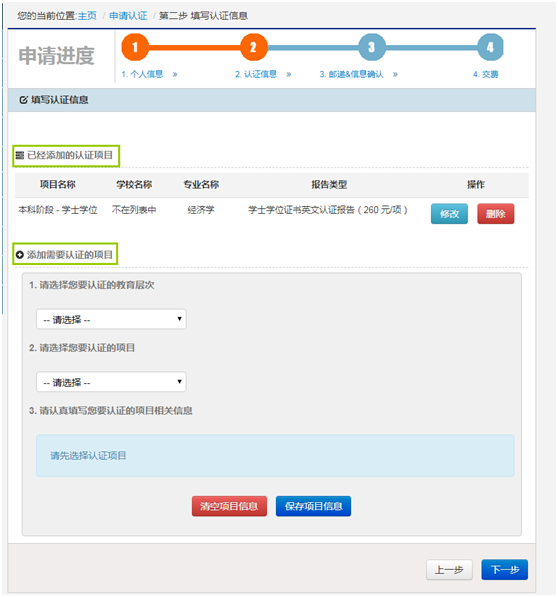Click the blue 修改 button
The width and height of the screenshot is (558, 597).
point(449,214)
